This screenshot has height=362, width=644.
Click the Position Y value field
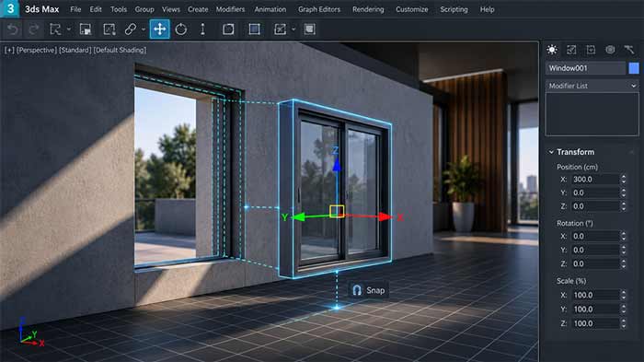point(594,193)
